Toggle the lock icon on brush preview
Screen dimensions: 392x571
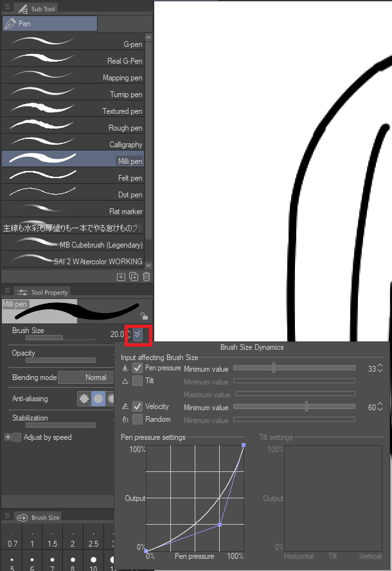pos(144,316)
